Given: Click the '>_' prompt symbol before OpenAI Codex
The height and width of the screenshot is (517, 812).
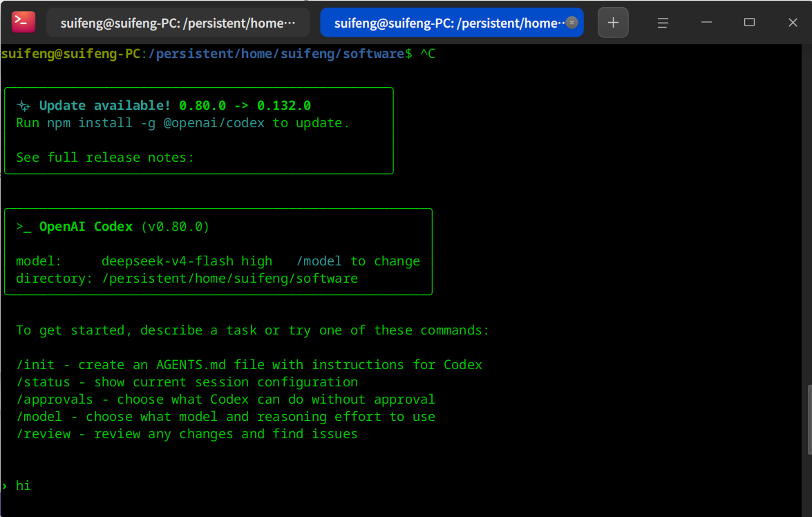Looking at the screenshot, I should tap(23, 227).
